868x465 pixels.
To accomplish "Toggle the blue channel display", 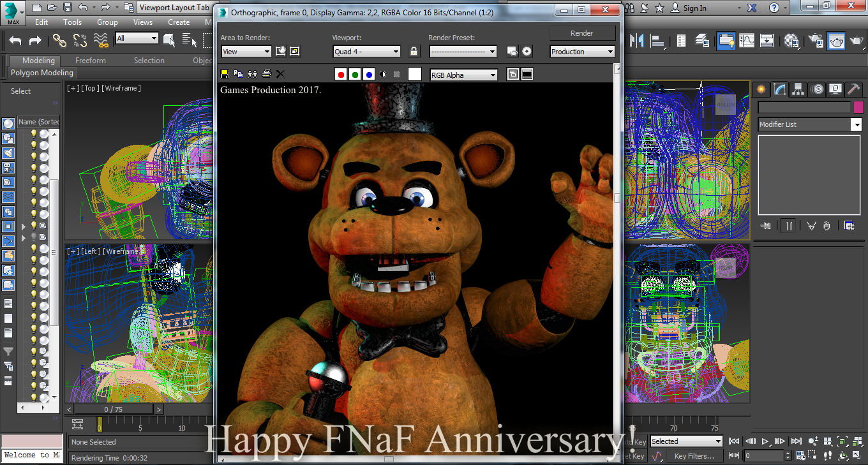I will (369, 74).
